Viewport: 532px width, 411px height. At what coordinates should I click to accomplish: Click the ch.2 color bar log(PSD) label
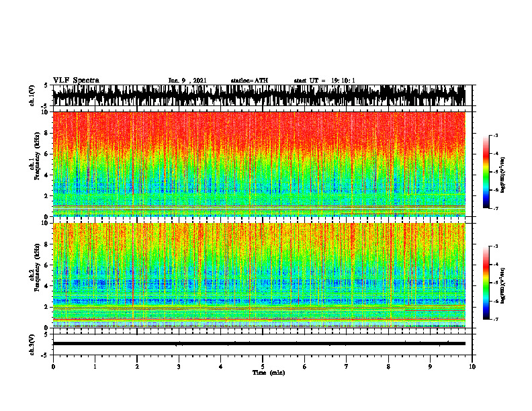(503, 285)
